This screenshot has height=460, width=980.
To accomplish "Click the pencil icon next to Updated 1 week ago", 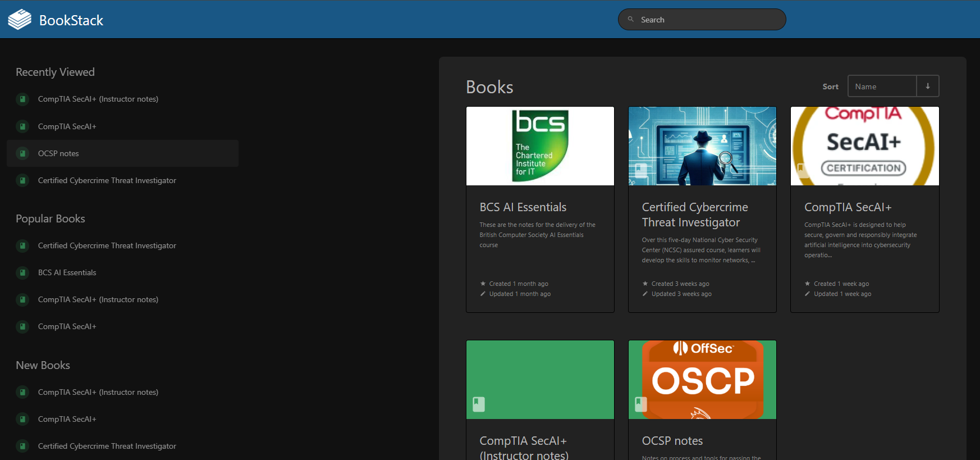I will pos(807,294).
